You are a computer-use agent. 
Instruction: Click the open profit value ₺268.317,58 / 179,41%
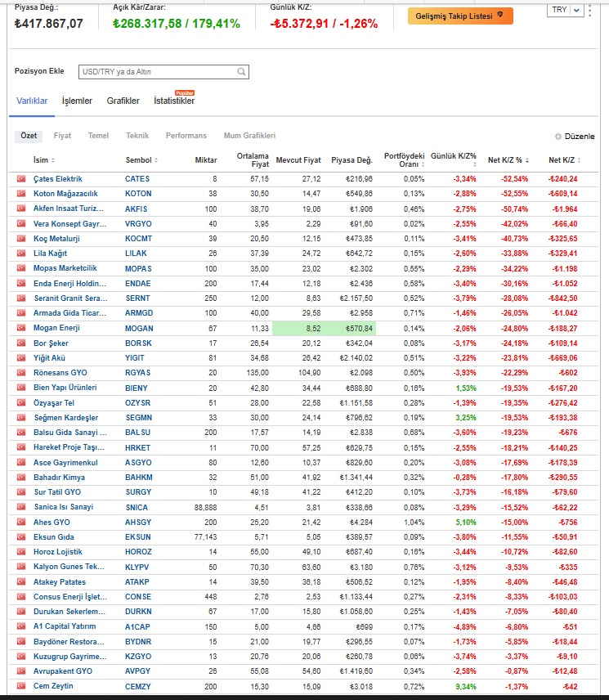click(177, 23)
